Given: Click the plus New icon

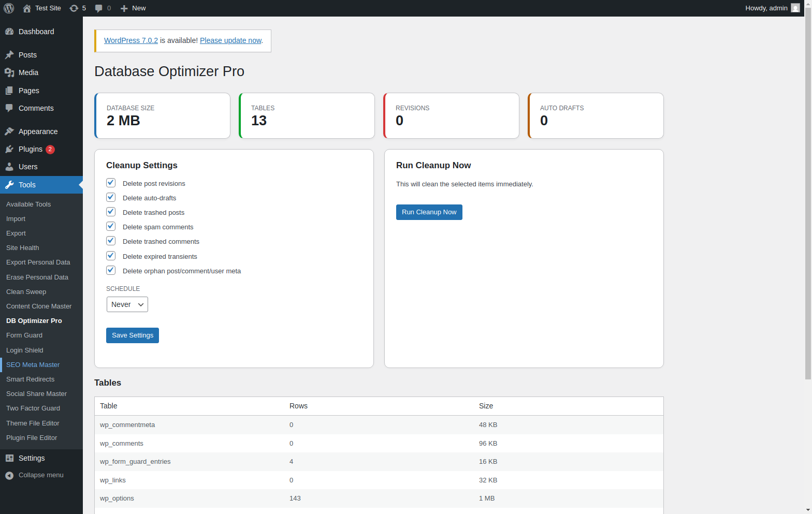Looking at the screenshot, I should click(124, 8).
